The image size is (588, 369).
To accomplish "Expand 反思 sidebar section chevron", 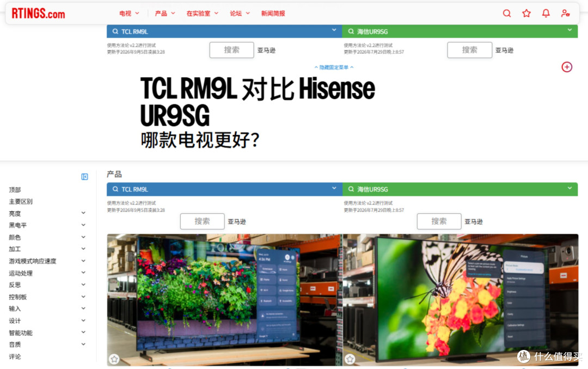I will (83, 285).
